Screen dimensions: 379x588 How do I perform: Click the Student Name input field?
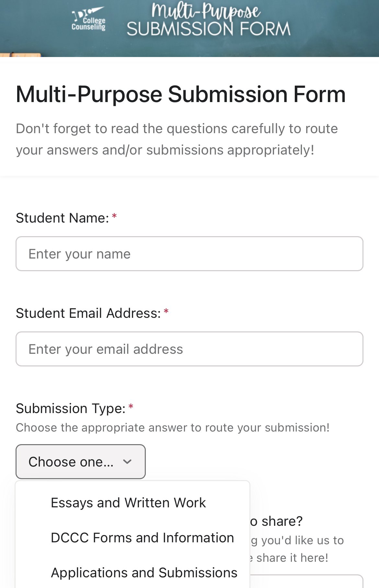[x=189, y=254]
